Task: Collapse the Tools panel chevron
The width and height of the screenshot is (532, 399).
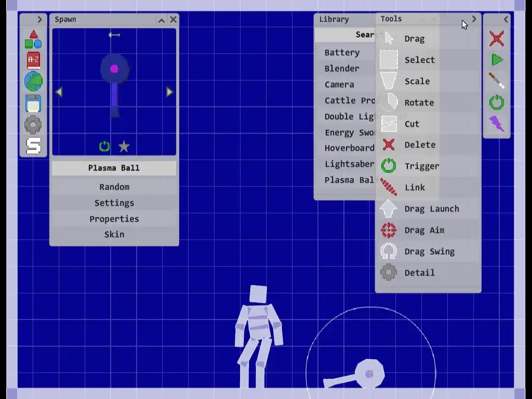Action: point(474,19)
